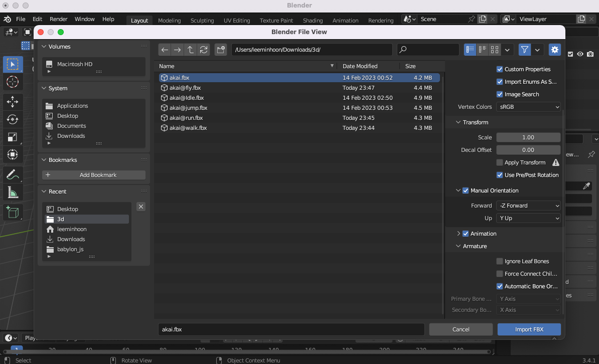This screenshot has width=599, height=364.
Task: Go back to previous folder in file view
Action: click(165, 50)
